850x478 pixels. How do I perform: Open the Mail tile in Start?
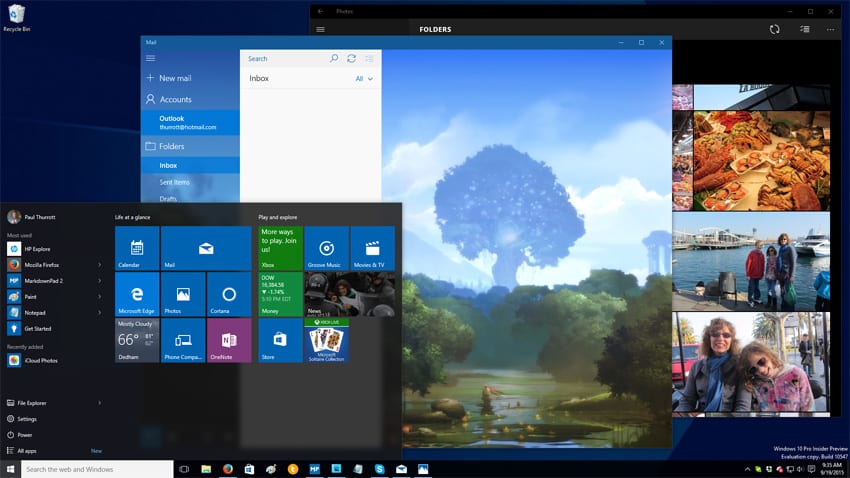coord(206,248)
